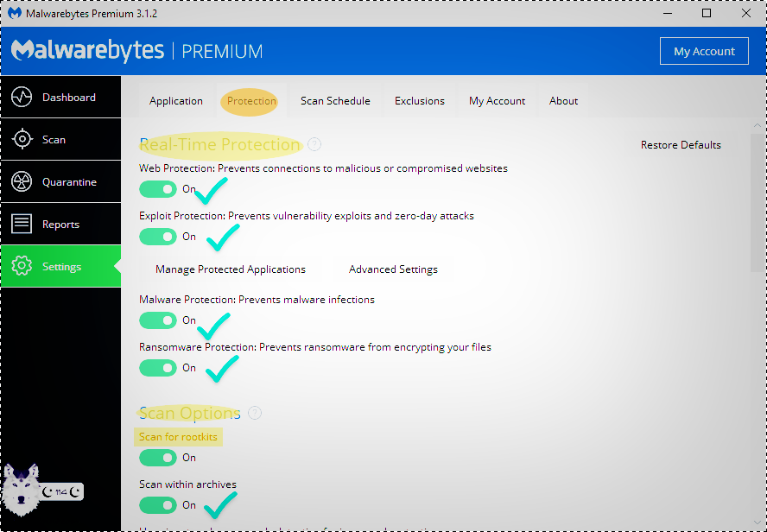Open Advanced Settings for exploit protection
Viewport: 767px width, 532px height.
393,269
